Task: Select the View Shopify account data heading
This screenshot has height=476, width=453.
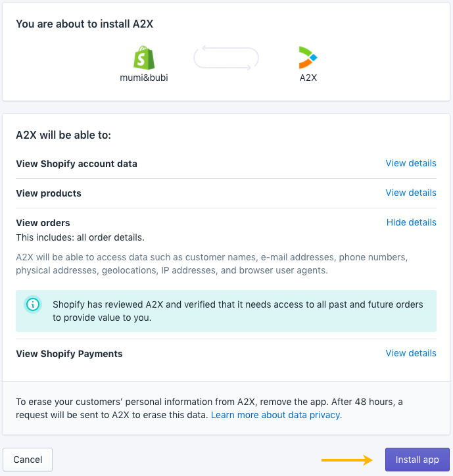Action: point(76,164)
